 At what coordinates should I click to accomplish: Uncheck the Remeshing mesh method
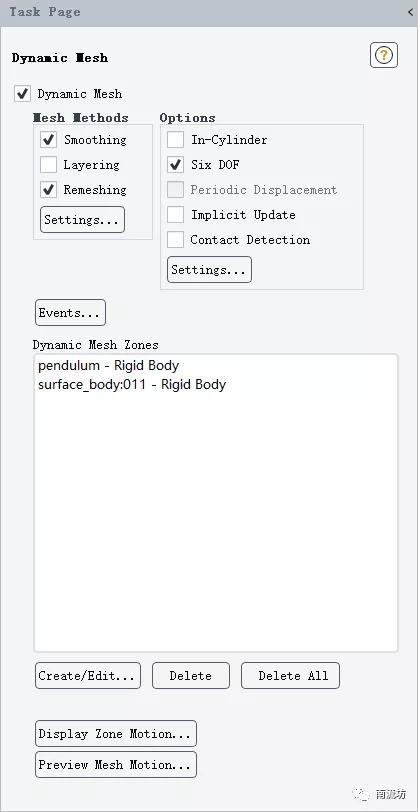tap(49, 190)
